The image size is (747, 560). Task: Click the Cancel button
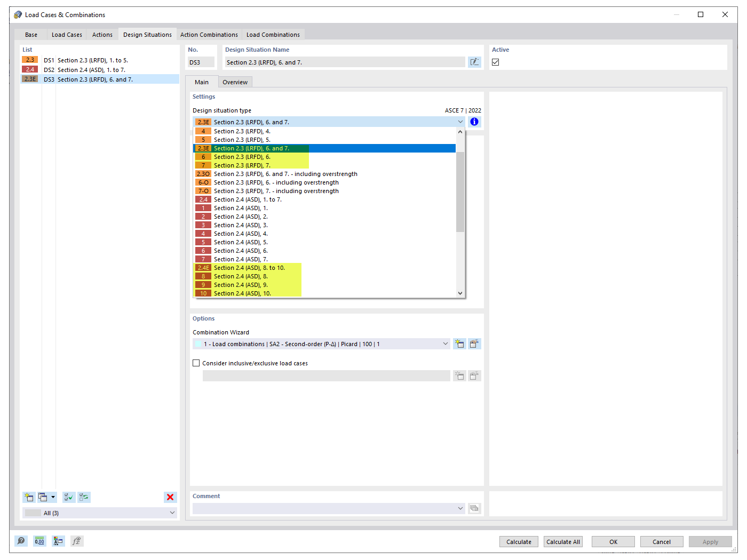pos(662,542)
